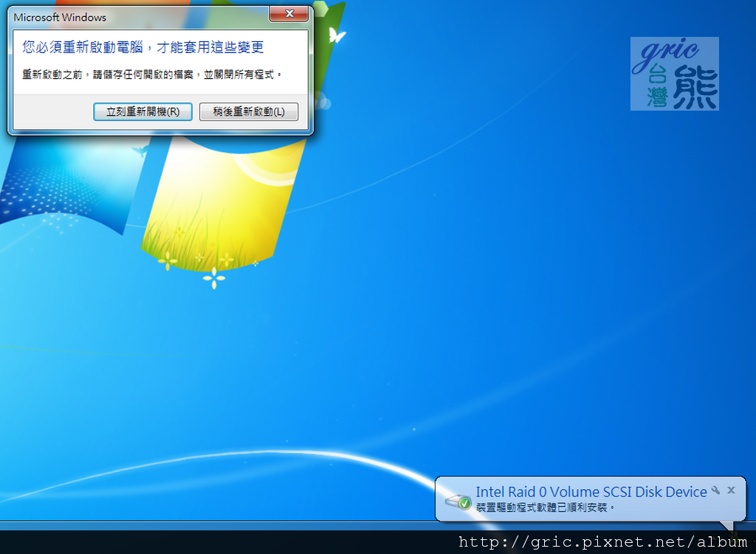Click the 重新啟動之前 instruction text in dialog
756x554 pixels.
click(151, 75)
